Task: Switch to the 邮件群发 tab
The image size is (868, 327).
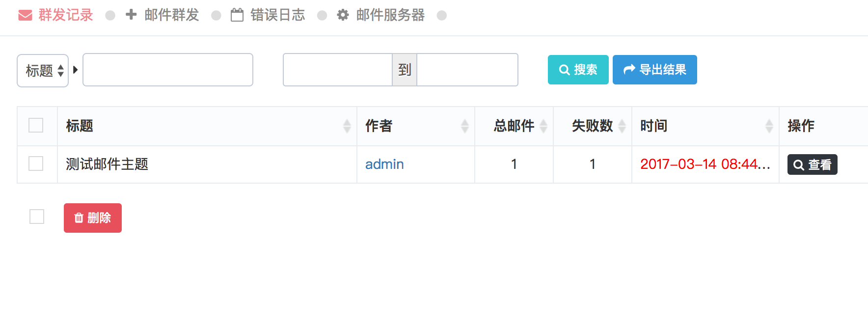Action: pos(172,15)
